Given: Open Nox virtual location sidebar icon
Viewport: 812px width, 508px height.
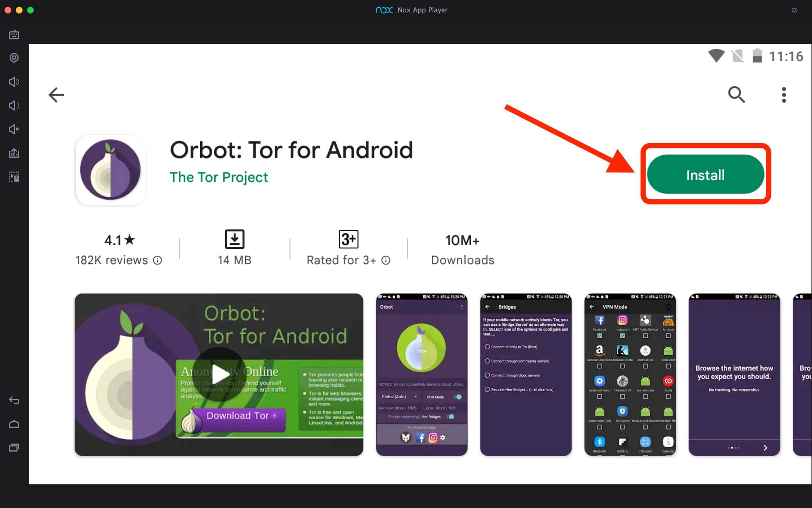Looking at the screenshot, I should tap(14, 58).
